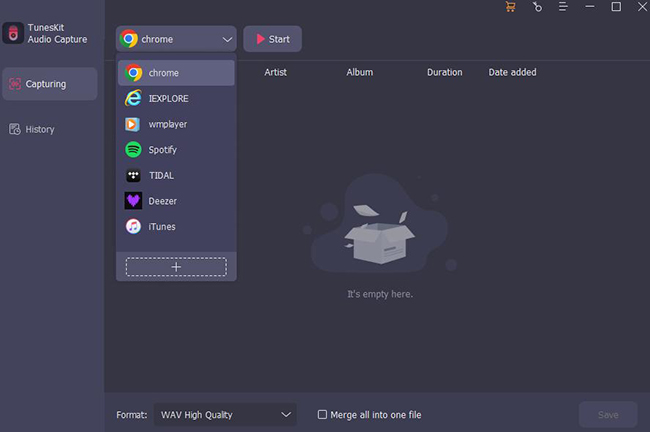The height and width of the screenshot is (432, 650).
Task: Click the "It's empty here." text
Action: click(380, 294)
